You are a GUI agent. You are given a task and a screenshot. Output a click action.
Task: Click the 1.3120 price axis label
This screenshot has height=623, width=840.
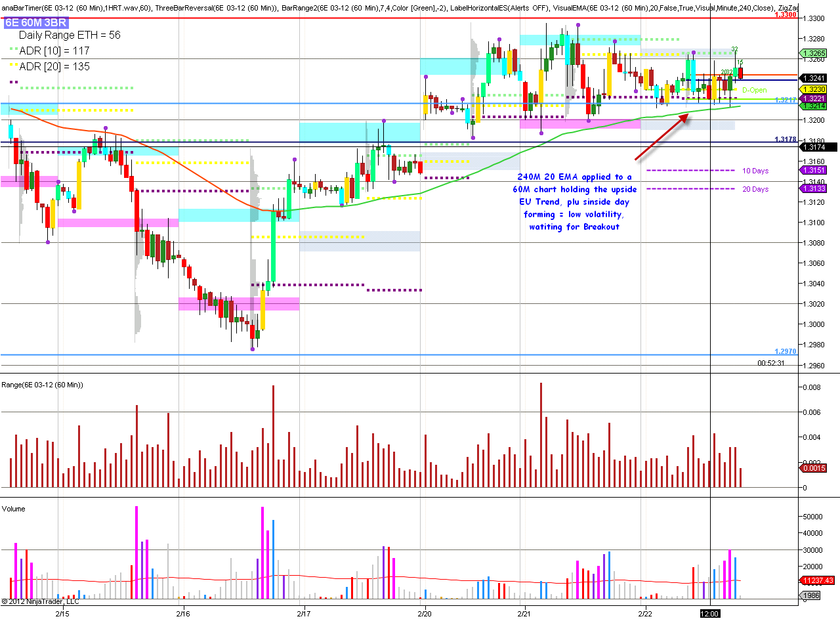point(813,202)
